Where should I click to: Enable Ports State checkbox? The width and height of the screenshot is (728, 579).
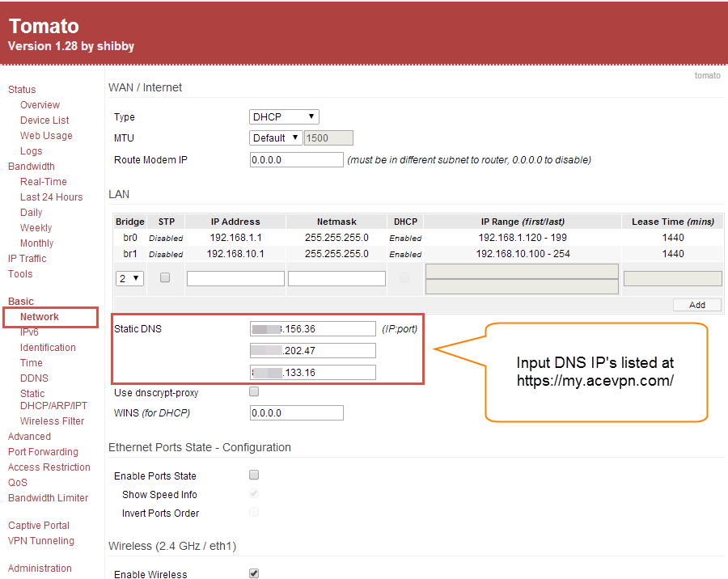(254, 475)
